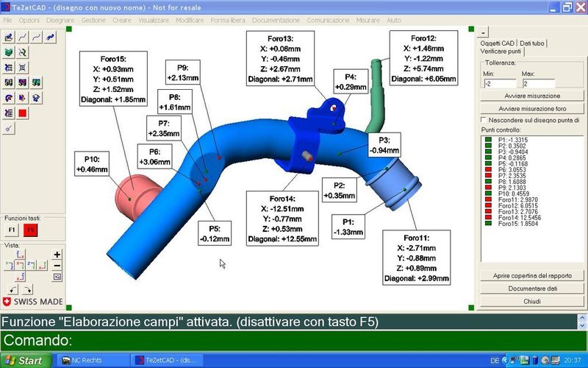Click the second curved-line tool beside the solid tube icon
The height and width of the screenshot is (368, 588).
[x=36, y=38]
